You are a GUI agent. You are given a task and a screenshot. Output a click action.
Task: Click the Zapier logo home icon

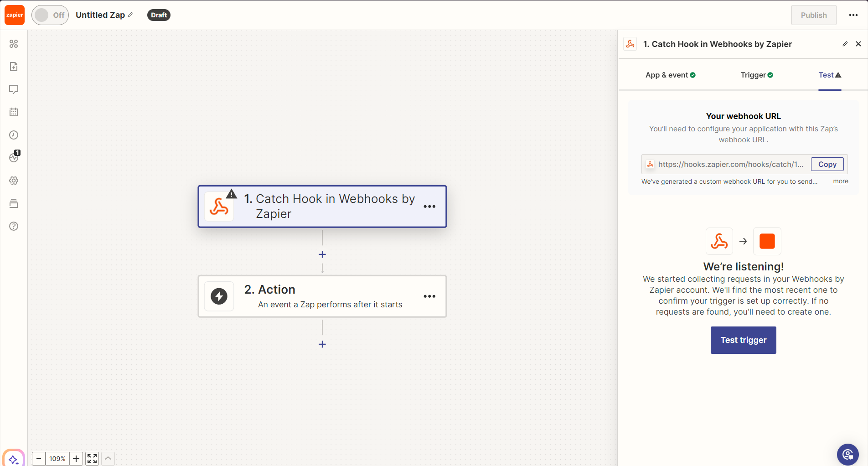point(15,15)
